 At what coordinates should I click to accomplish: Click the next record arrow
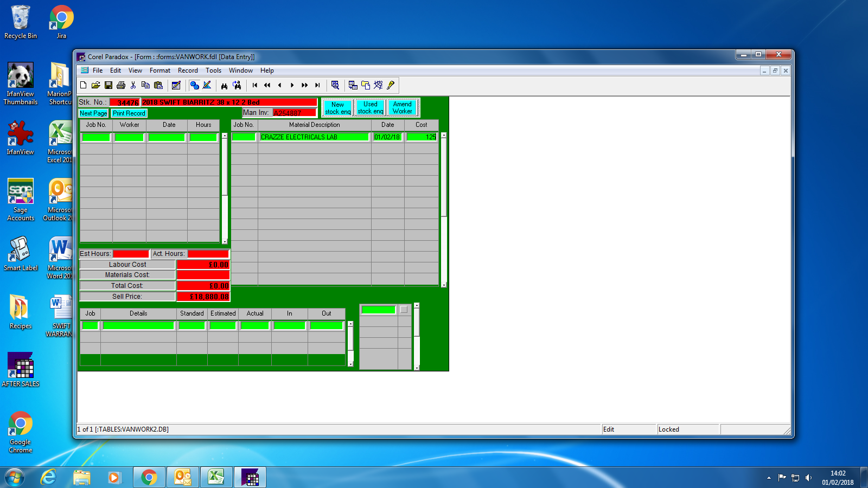click(x=292, y=85)
